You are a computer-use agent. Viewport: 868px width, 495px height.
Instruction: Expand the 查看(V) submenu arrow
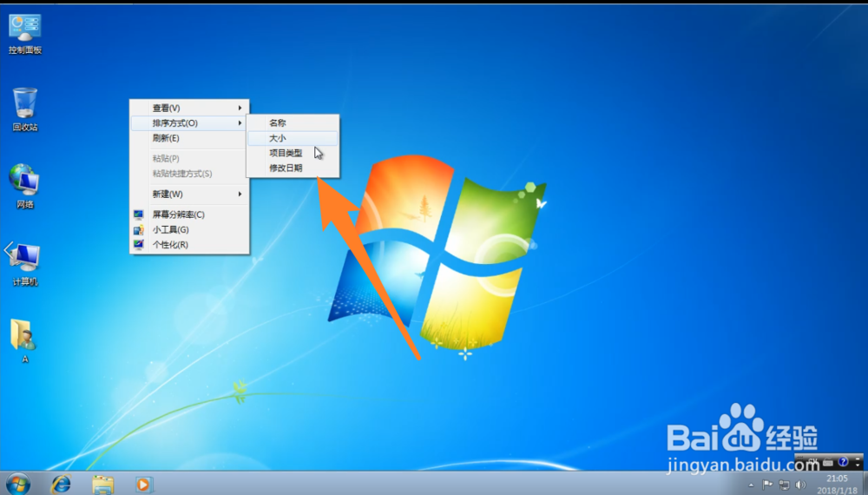240,108
